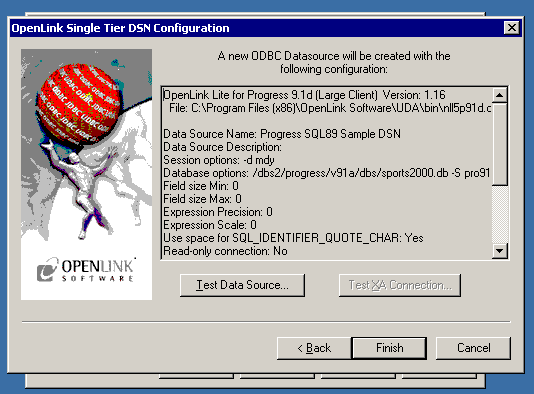The height and width of the screenshot is (394, 534).
Task: Click the 'Expression Scale: 0' line
Action: pos(210,225)
